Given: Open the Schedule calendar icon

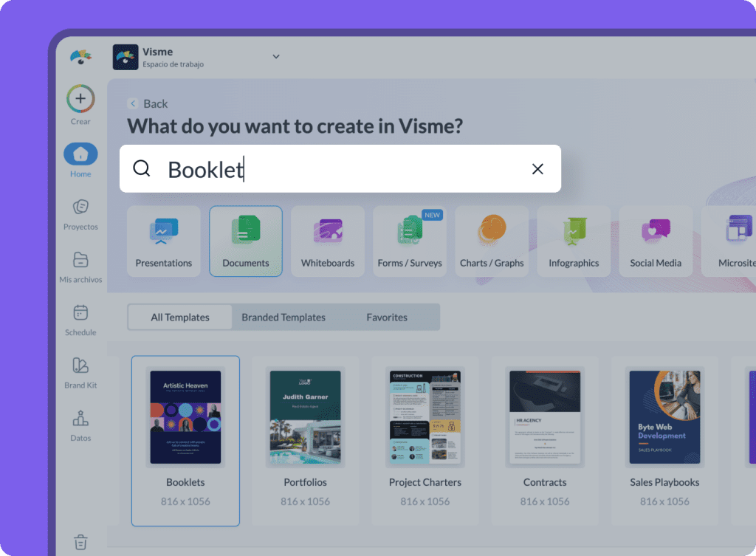Looking at the screenshot, I should (x=80, y=312).
